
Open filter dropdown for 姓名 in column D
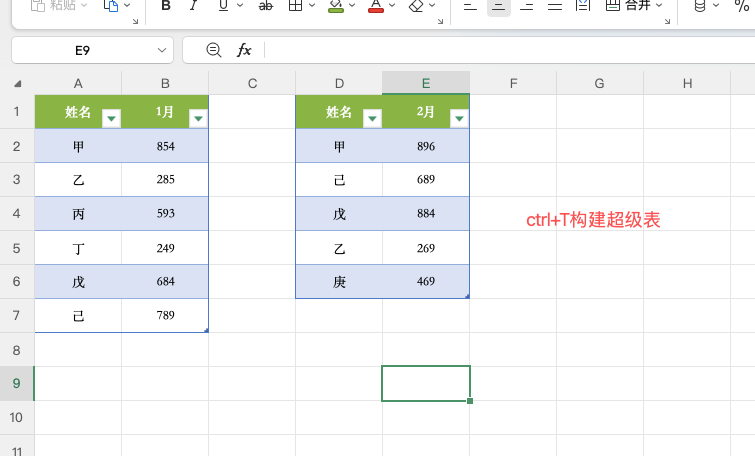pyautogui.click(x=372, y=118)
